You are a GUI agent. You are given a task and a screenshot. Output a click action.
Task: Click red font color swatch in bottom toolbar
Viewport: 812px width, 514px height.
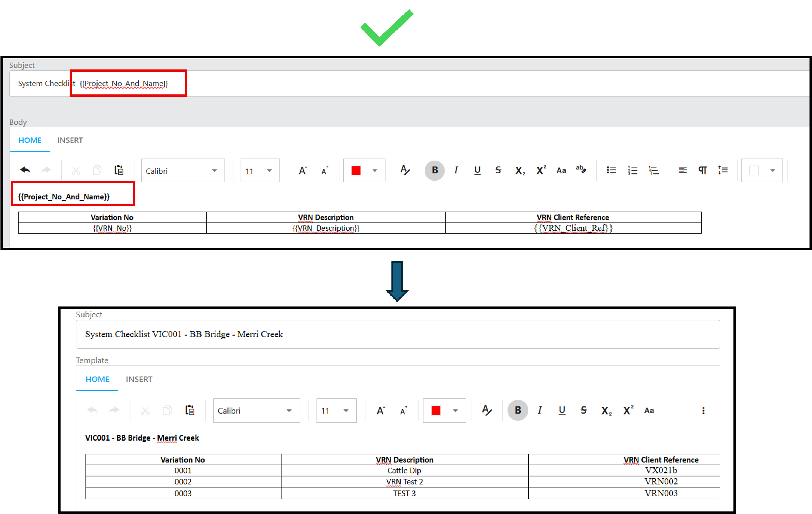click(x=436, y=410)
